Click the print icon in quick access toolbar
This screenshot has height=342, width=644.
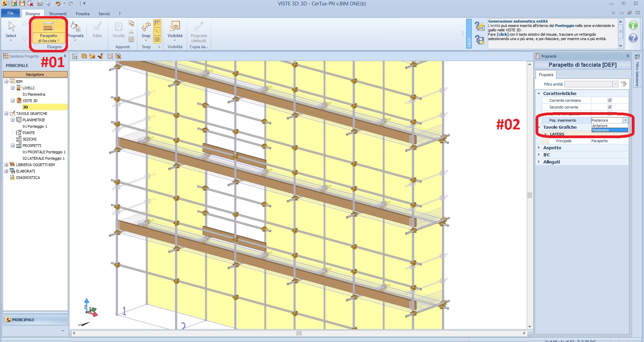click(40, 4)
